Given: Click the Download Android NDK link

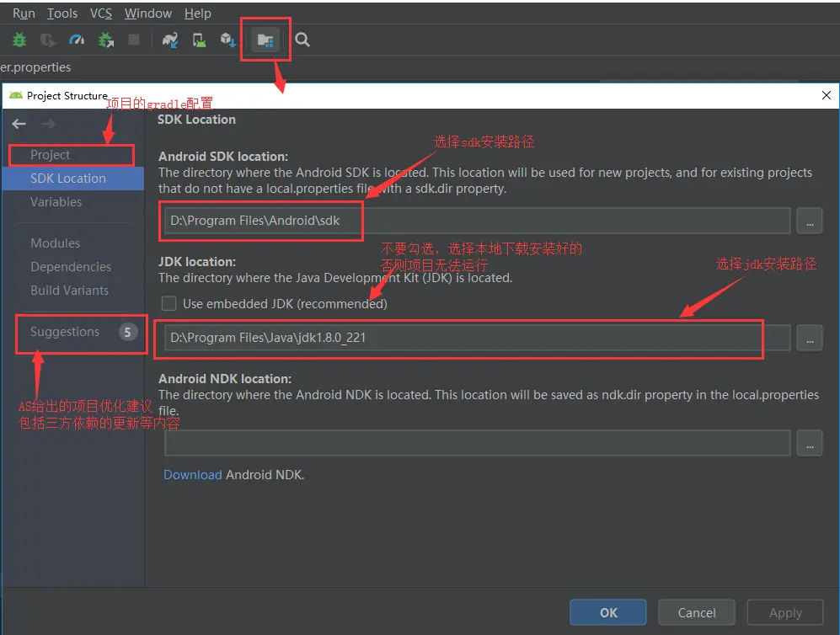Looking at the screenshot, I should 192,475.
